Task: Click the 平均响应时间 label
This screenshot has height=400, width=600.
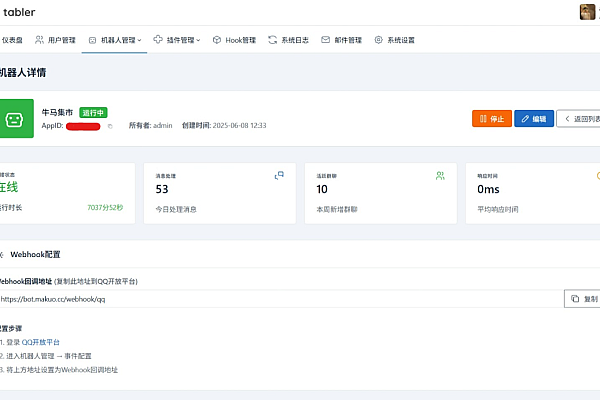Action: point(497,209)
